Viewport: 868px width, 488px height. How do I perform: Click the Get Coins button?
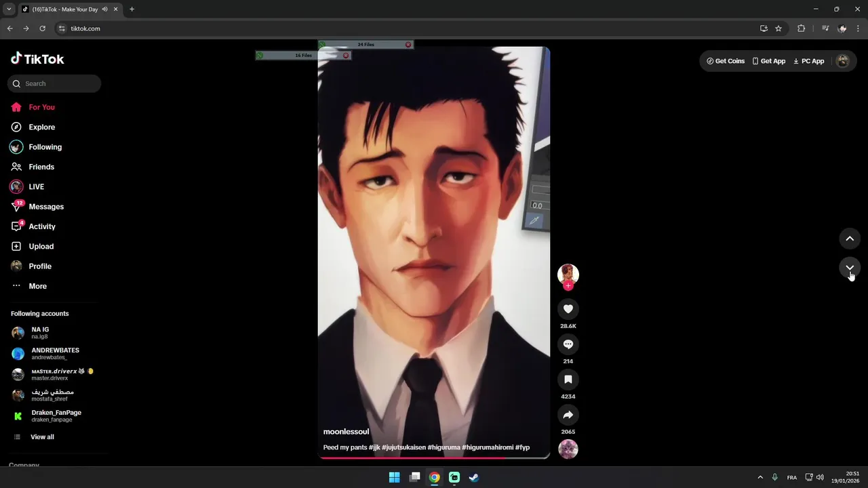(x=726, y=61)
